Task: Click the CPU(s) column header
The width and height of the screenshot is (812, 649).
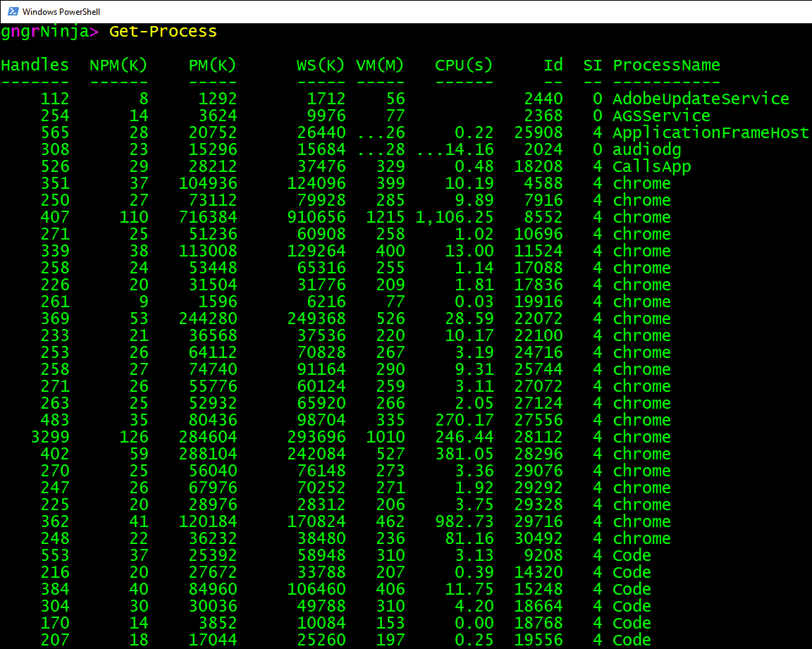Action: click(463, 65)
